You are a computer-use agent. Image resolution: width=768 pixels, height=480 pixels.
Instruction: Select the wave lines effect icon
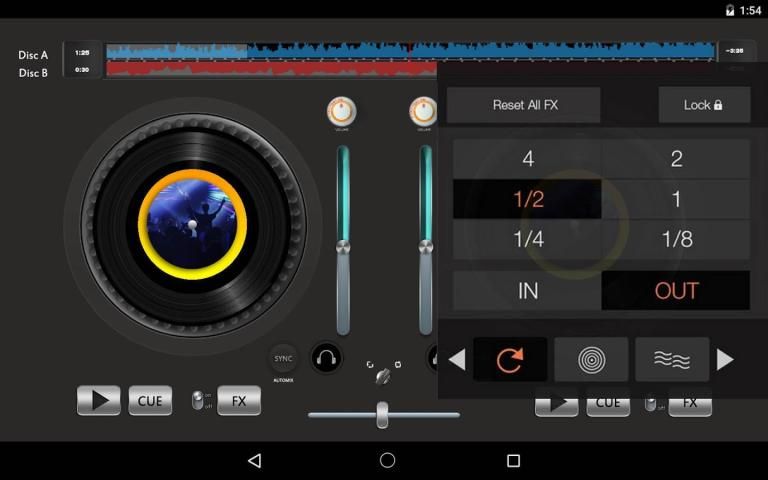pos(672,360)
